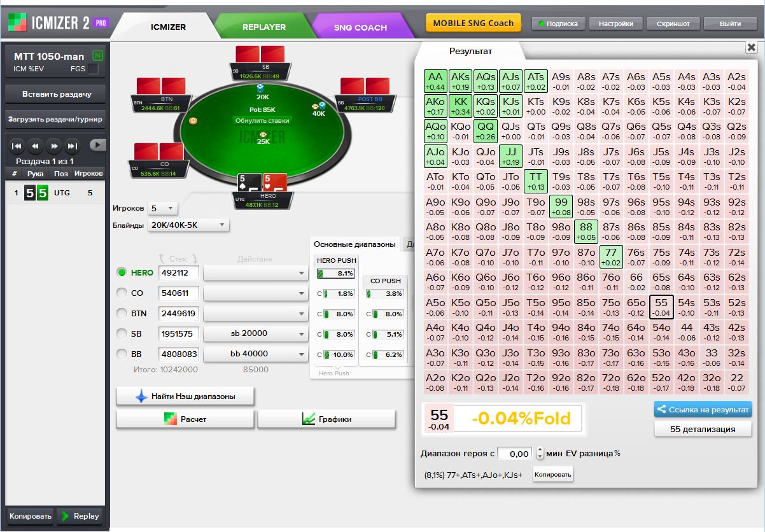Image resolution: width=765 pixels, height=532 pixels.
Task: Open Настройки settings
Action: [615, 24]
